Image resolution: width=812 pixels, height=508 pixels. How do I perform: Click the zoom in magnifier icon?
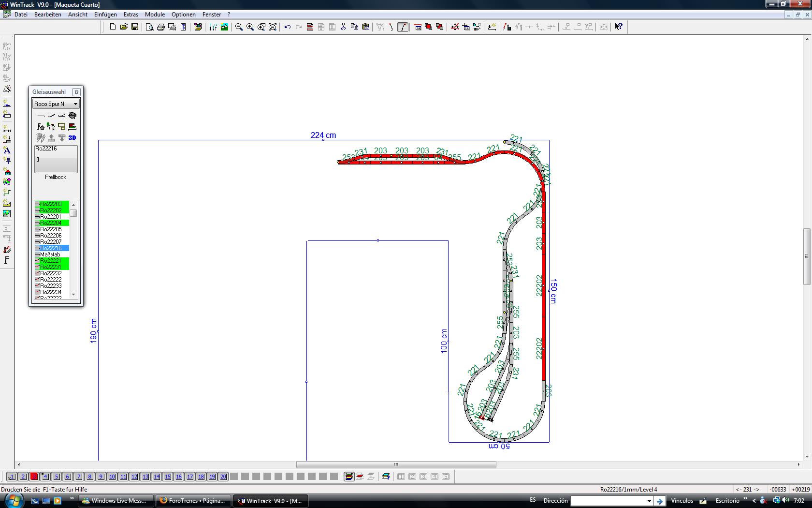(250, 27)
